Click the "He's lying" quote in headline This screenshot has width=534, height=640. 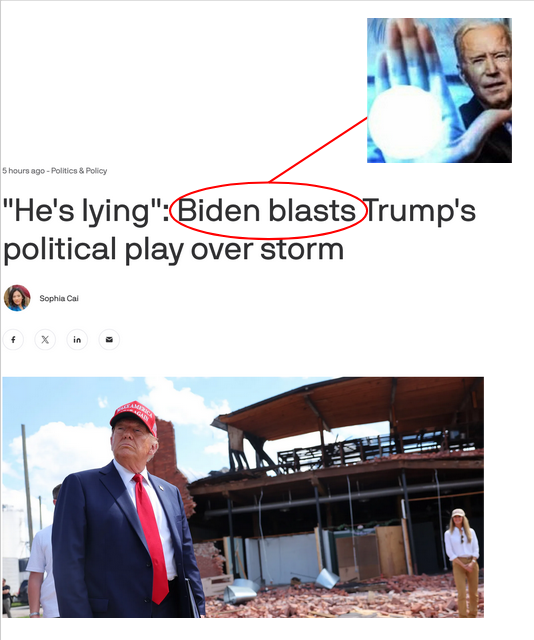[x=85, y=211]
